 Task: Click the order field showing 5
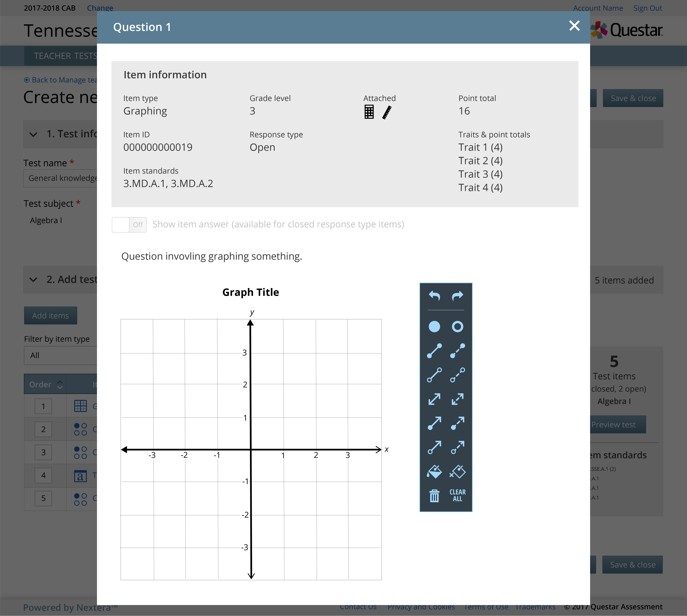pyautogui.click(x=43, y=498)
